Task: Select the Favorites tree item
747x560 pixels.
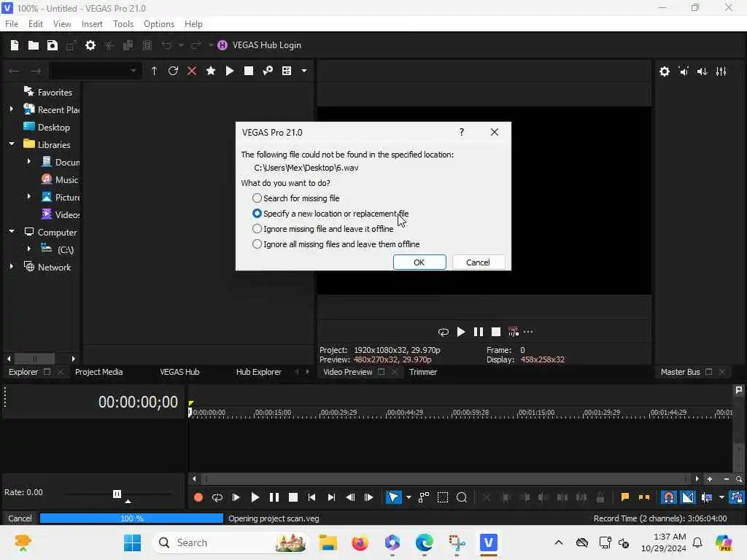Action: pos(48,92)
